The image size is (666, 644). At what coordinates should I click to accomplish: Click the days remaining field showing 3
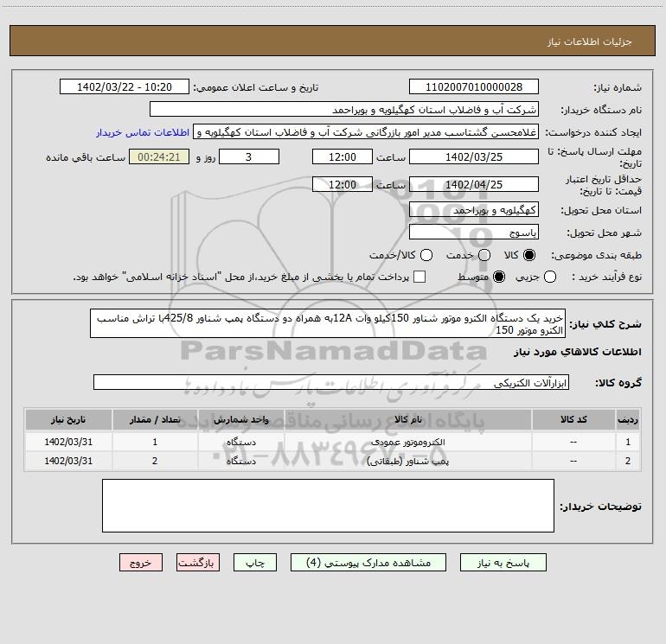(x=249, y=156)
